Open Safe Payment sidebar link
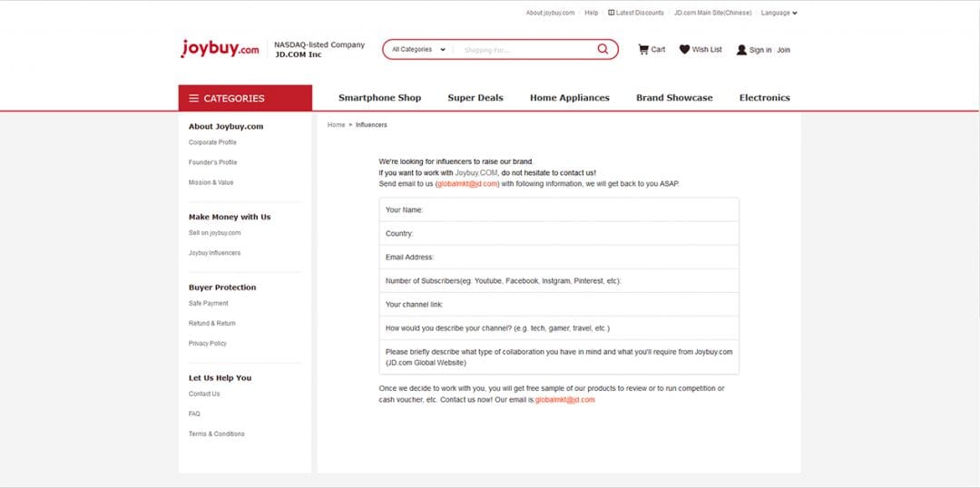Image resolution: width=980 pixels, height=488 pixels. click(208, 303)
